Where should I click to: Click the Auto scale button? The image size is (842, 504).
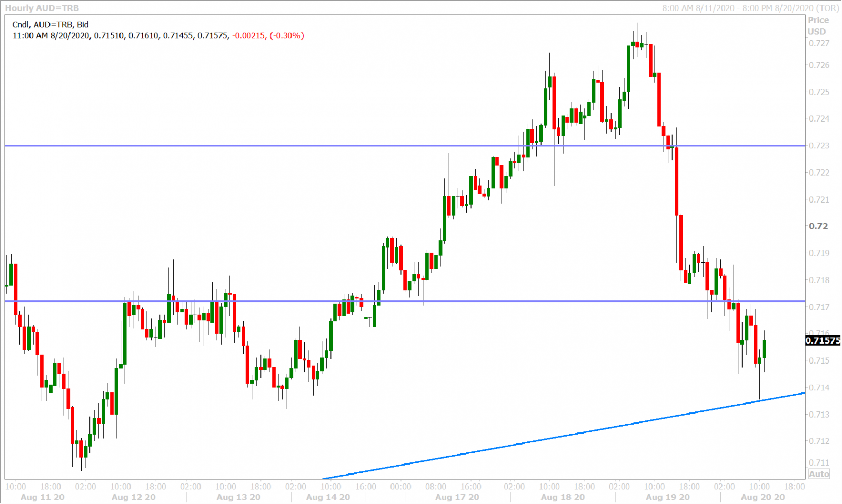[819, 474]
